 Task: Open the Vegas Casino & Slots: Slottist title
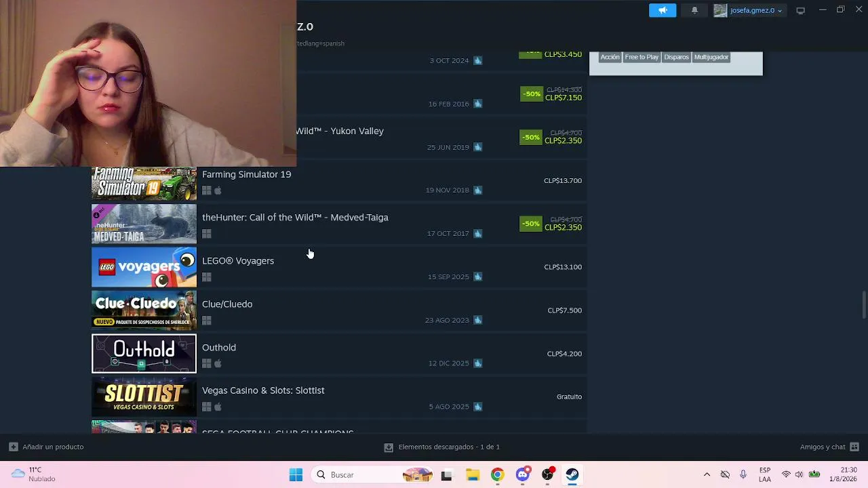[263, 390]
